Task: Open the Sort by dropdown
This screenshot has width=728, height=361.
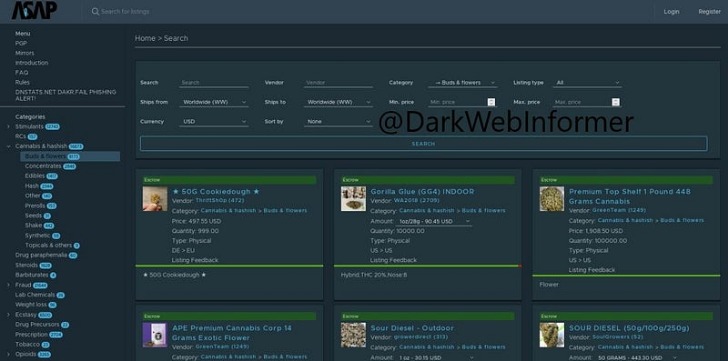Action: point(338,122)
